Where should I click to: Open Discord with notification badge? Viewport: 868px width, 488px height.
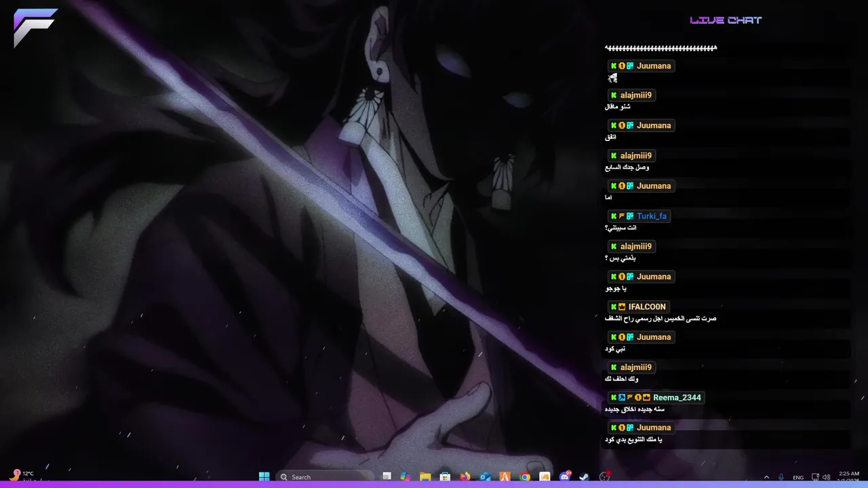click(x=565, y=476)
